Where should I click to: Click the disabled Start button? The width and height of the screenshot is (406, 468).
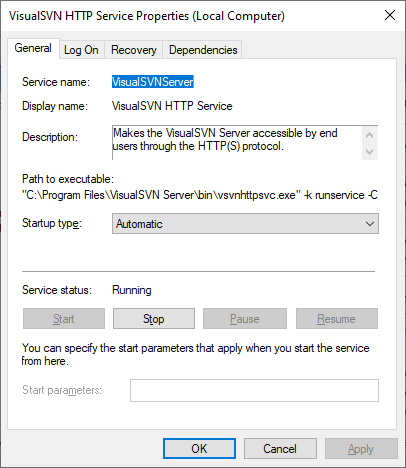tap(64, 319)
